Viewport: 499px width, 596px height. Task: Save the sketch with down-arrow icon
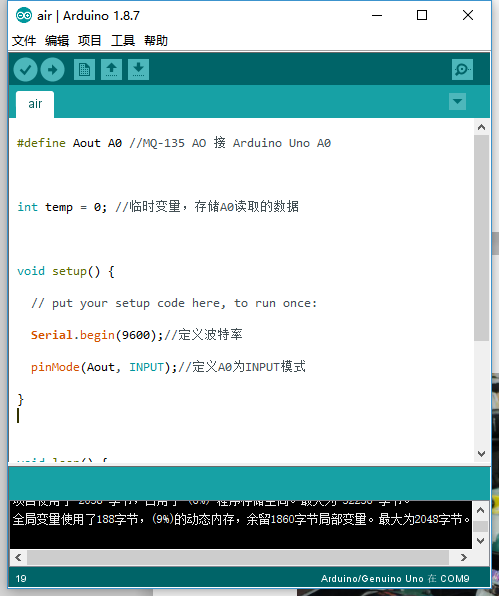click(x=138, y=70)
